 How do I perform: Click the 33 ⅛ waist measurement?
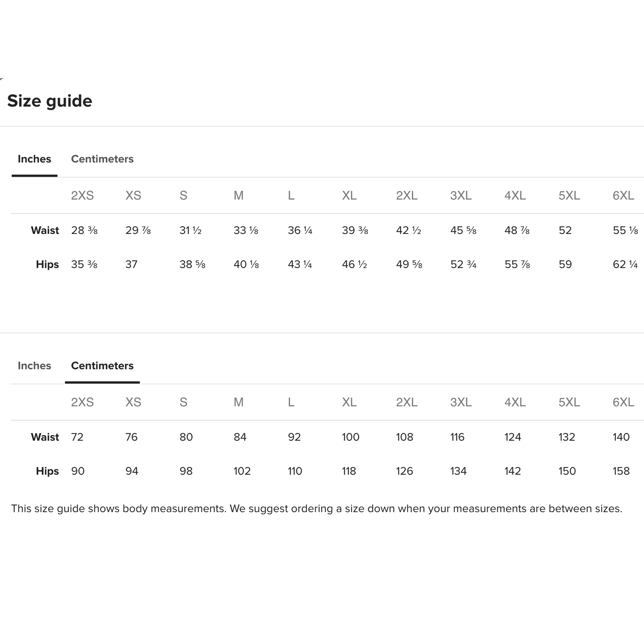pos(246,230)
